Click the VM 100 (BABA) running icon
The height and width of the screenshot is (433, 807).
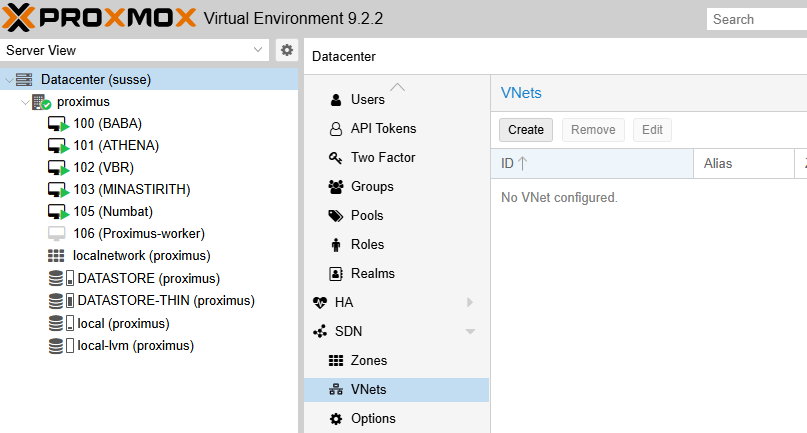(58, 124)
